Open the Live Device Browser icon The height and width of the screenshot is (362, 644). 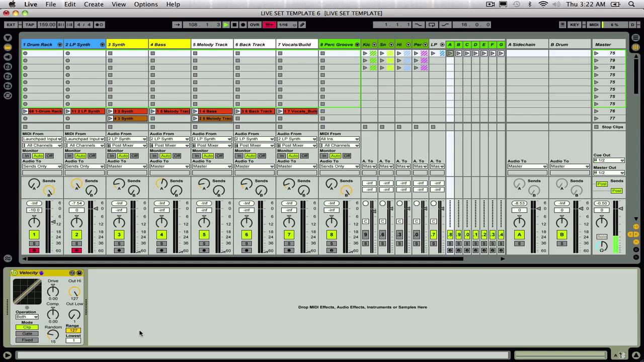pos(8,47)
